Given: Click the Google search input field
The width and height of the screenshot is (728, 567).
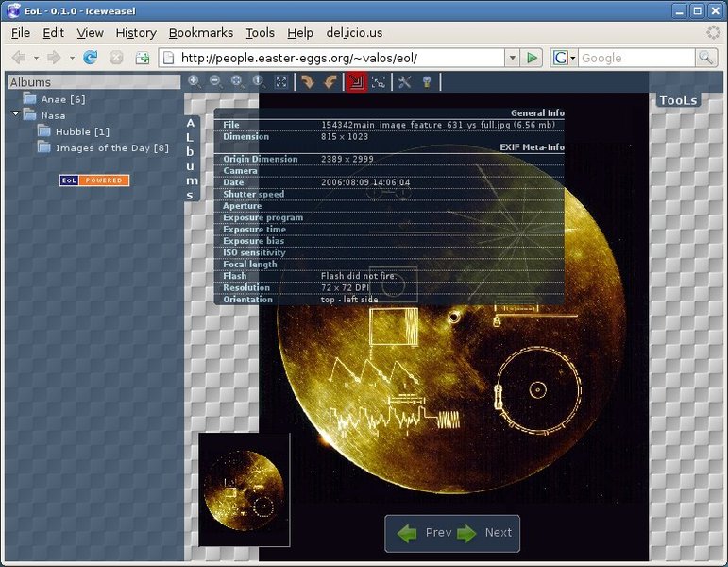Looking at the screenshot, I should coord(636,58).
